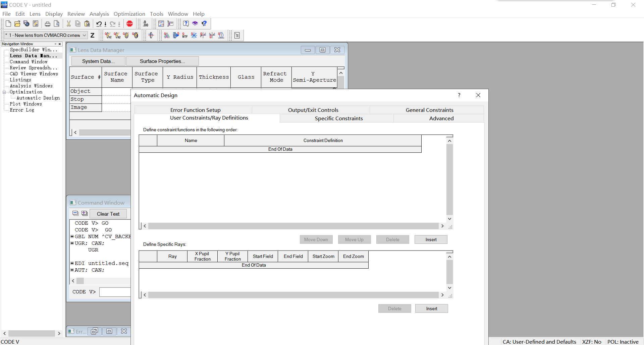This screenshot has width=644, height=345.
Task: Run quick spot diagram
Action: pyautogui.click(x=194, y=35)
